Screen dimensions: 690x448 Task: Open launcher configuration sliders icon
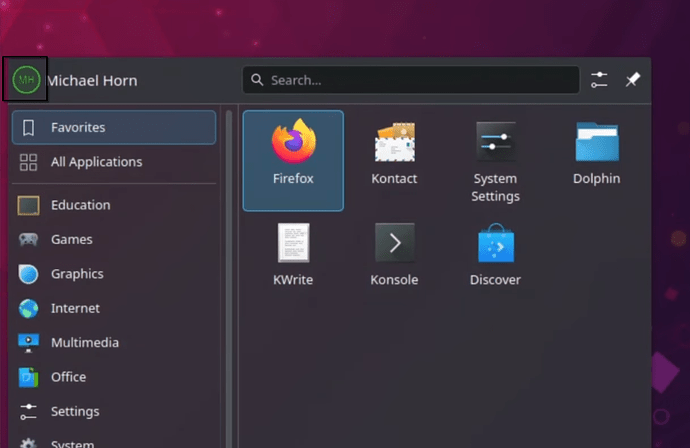coord(599,80)
